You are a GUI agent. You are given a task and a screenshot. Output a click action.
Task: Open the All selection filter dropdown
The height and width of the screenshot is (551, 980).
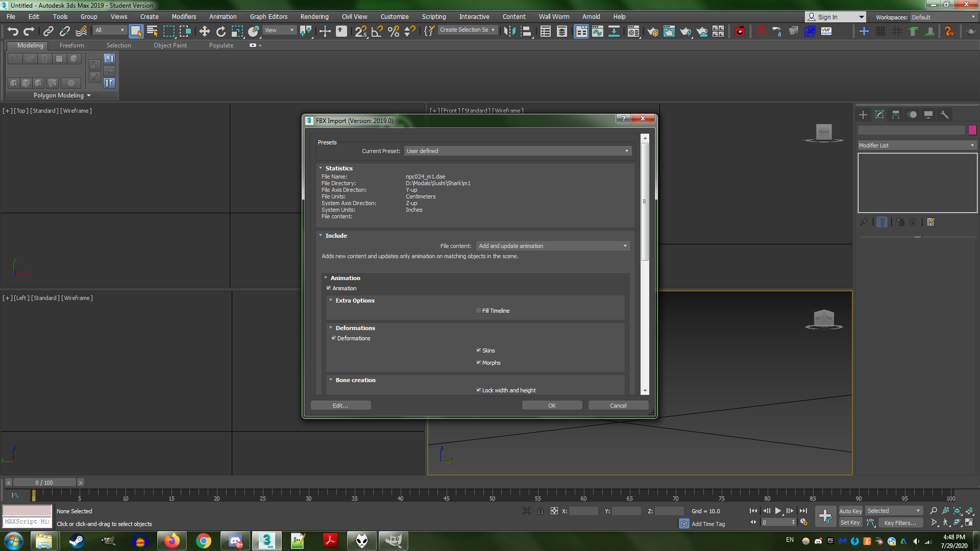pyautogui.click(x=110, y=30)
